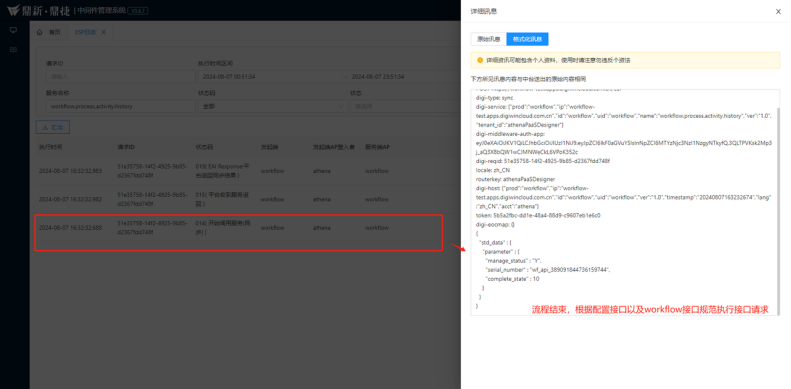Click the complete_state : 10 line
The width and height of the screenshot is (791, 389).
pos(512,279)
